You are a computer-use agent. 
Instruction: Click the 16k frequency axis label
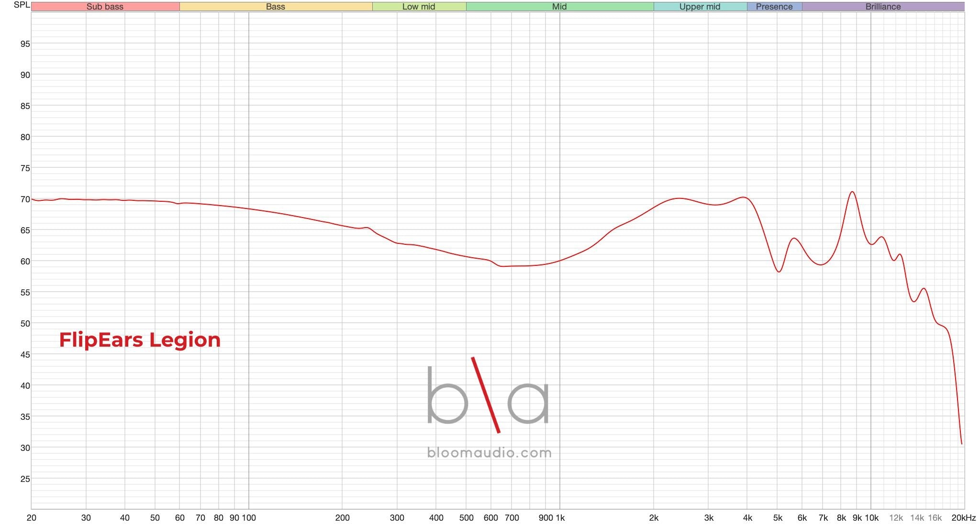tap(935, 518)
